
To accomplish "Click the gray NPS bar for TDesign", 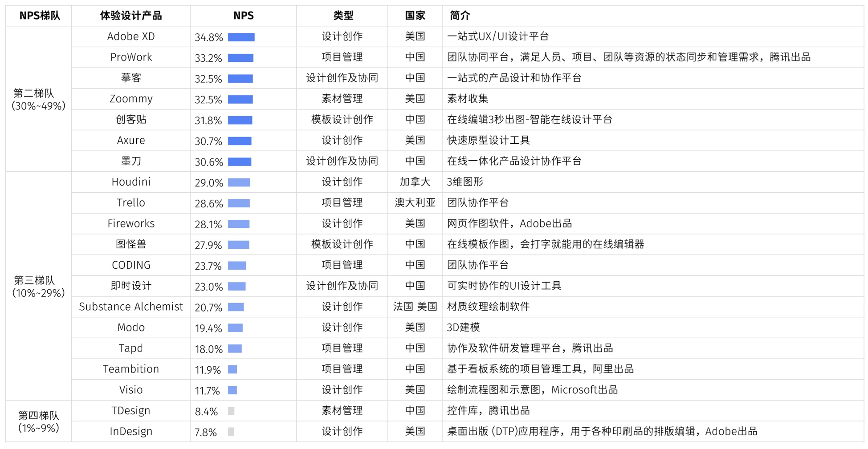I will point(231,411).
